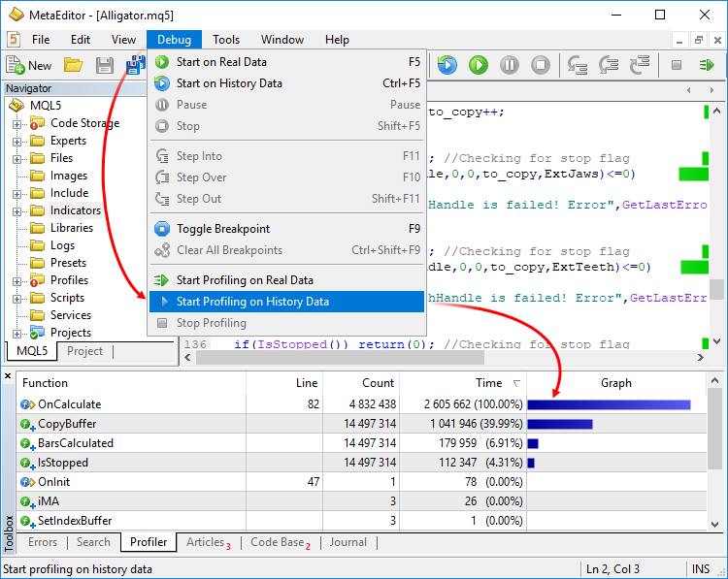This screenshot has height=579, width=728.
Task: Expand the Scripts folder in Navigator
Action: [x=17, y=299]
